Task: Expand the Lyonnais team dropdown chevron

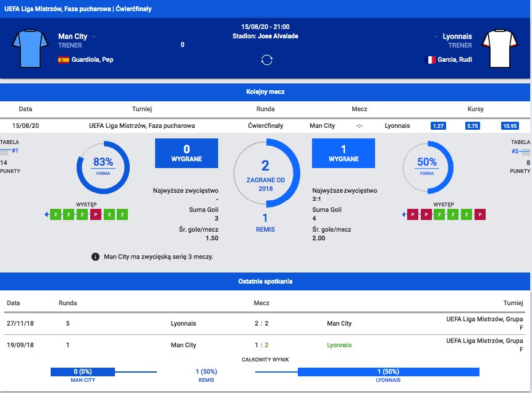Action: tap(436, 36)
